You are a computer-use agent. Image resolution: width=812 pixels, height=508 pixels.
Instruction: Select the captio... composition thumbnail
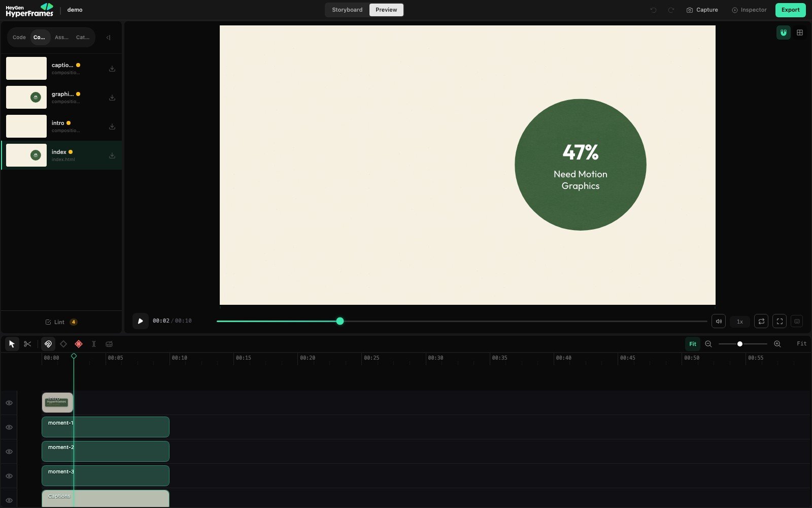point(26,69)
